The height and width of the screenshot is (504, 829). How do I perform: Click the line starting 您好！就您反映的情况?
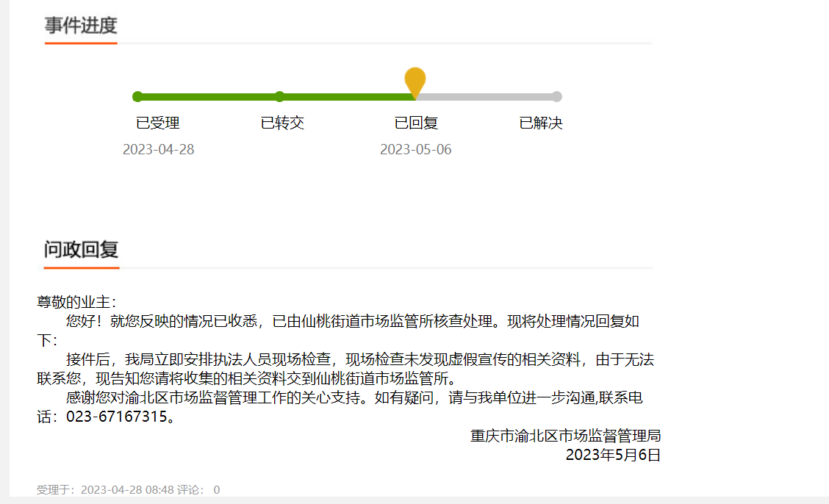pos(353,321)
